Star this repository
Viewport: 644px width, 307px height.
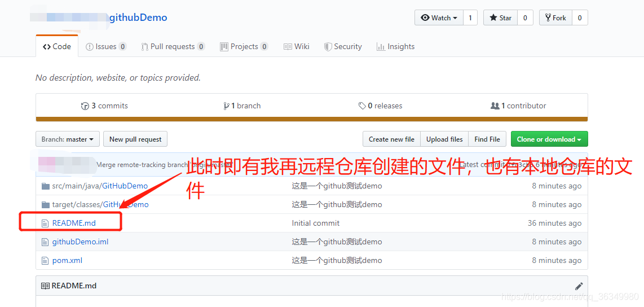point(500,17)
